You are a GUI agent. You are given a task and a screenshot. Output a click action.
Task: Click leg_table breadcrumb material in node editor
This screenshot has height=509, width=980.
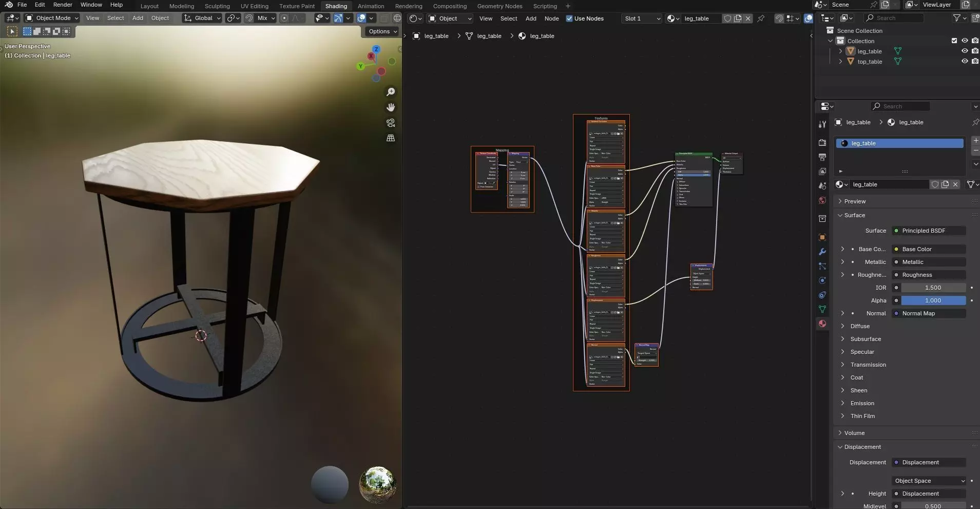pos(536,36)
